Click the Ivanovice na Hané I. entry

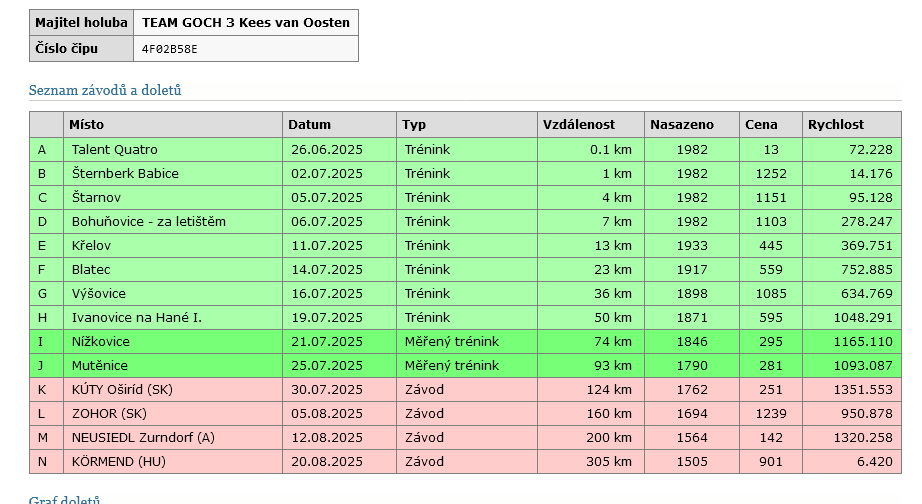(x=137, y=318)
